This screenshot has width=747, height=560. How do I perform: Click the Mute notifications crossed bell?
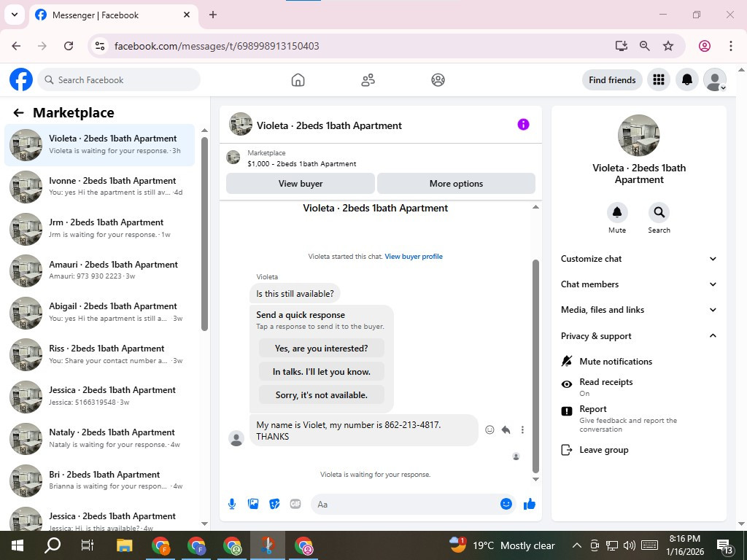coord(566,362)
